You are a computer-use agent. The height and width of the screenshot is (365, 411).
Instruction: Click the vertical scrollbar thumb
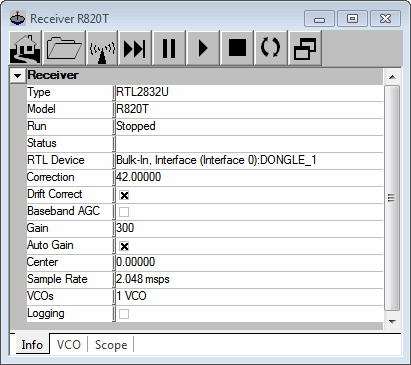click(392, 198)
